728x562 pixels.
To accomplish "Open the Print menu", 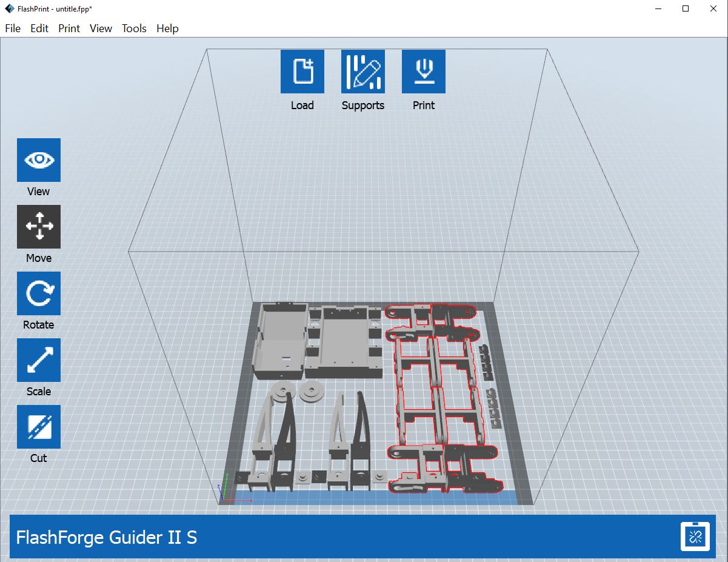I will 69,28.
